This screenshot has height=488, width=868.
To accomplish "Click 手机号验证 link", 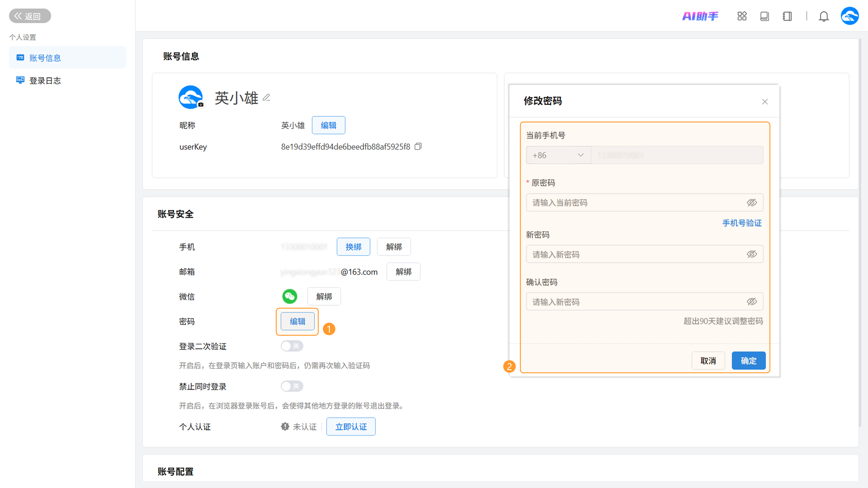I will 742,223.
